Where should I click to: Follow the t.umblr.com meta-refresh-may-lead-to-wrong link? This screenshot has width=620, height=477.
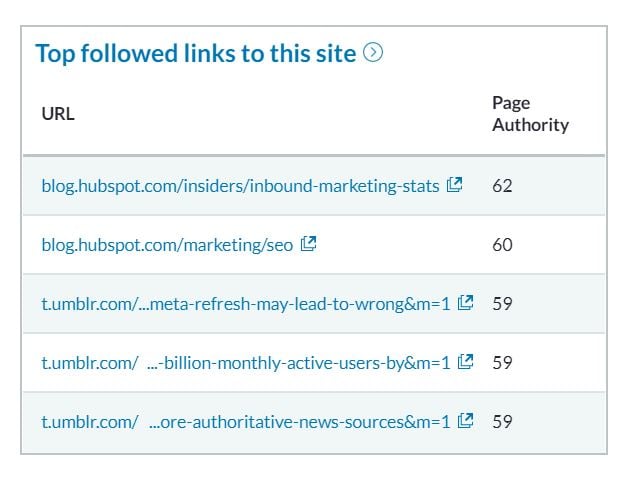tap(246, 304)
